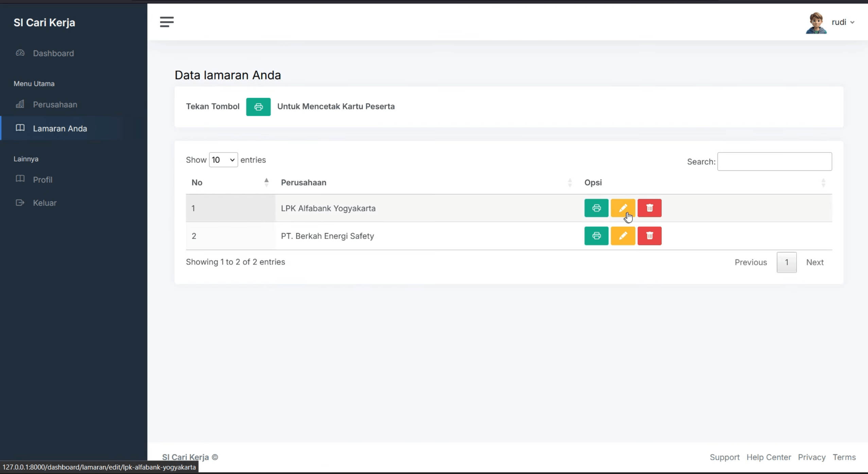Click rudi's profile avatar picture

pyautogui.click(x=816, y=23)
